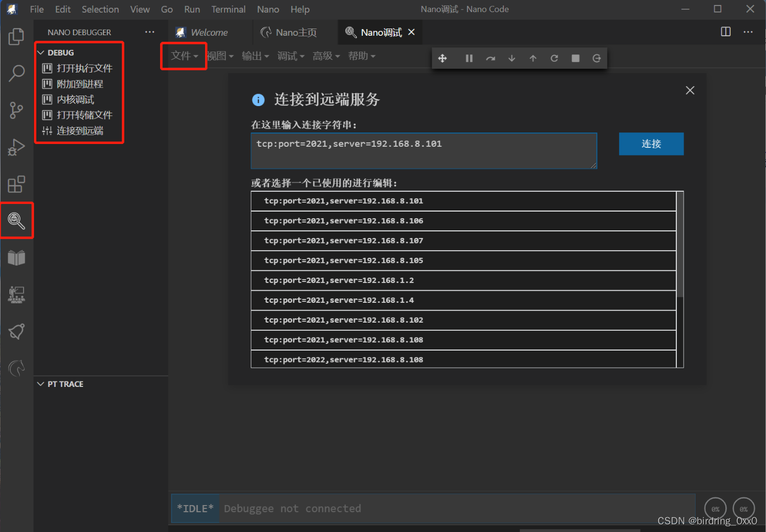Open the Source Control view
Screen dimensions: 766x532
16,110
